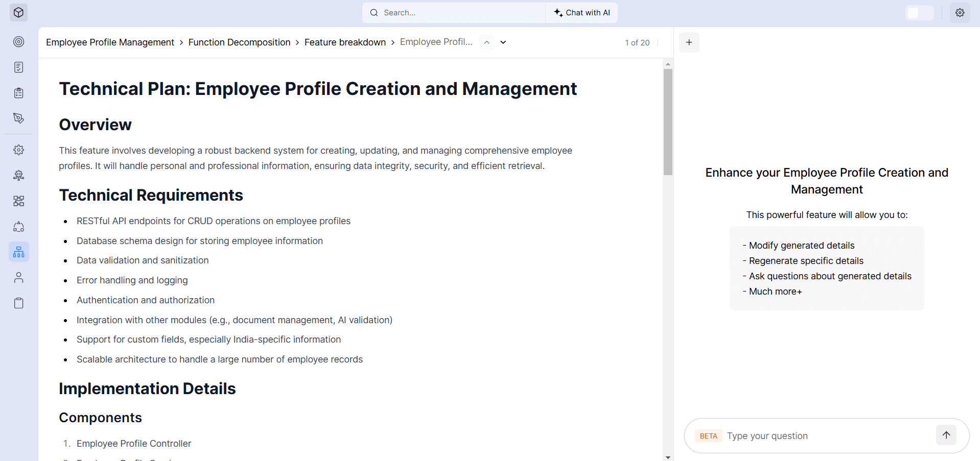Click 'This powerful feature will allow you to' text
This screenshot has height=461, width=980.
(x=827, y=215)
